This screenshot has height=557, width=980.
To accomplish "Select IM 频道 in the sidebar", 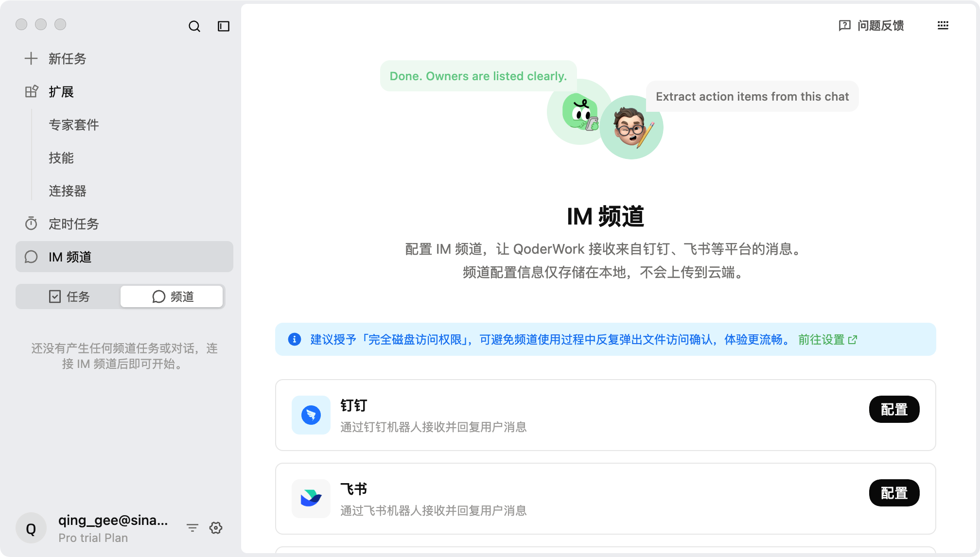I will 124,257.
